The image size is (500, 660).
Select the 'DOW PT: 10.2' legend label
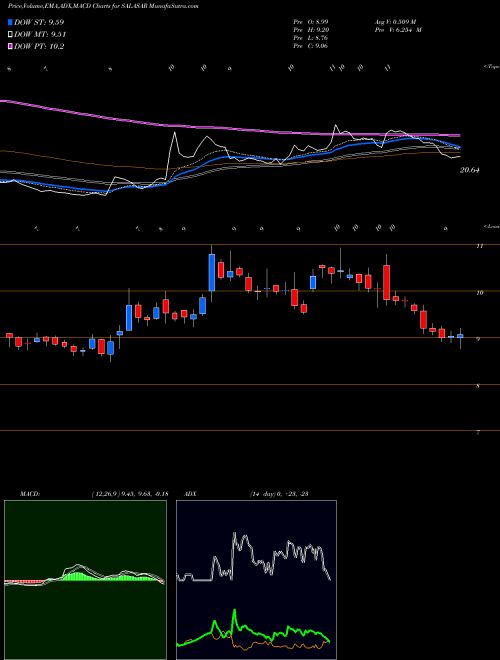pos(39,47)
